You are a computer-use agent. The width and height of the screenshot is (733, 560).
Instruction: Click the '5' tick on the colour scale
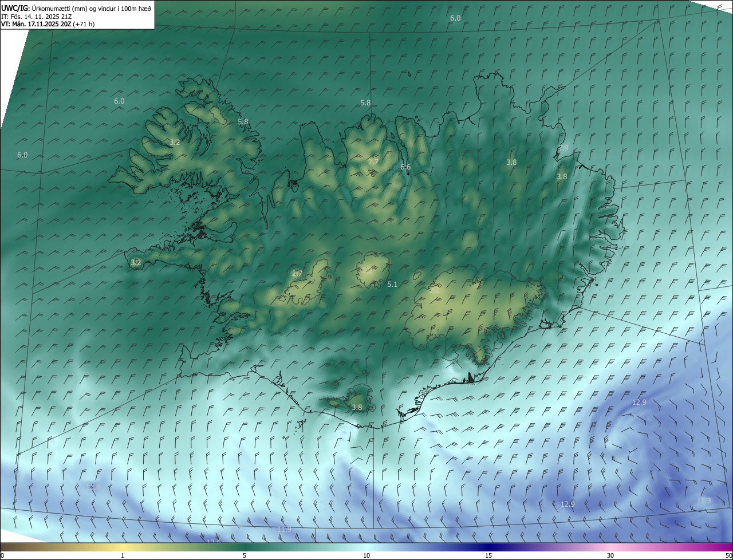click(x=245, y=555)
